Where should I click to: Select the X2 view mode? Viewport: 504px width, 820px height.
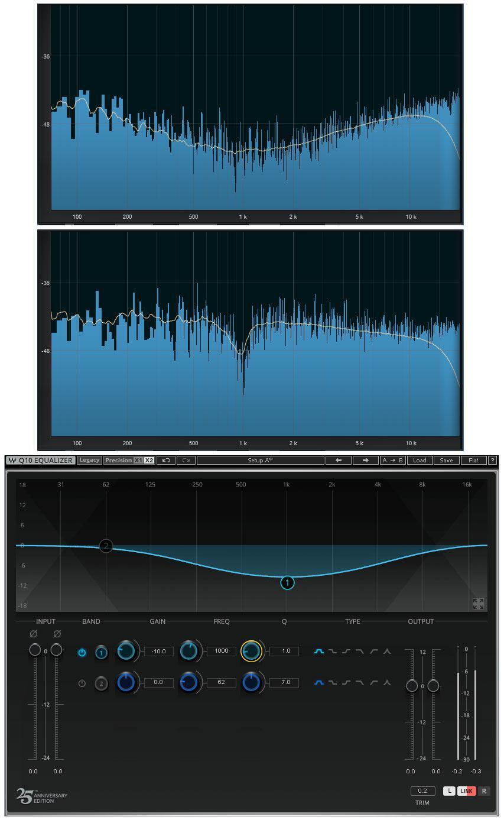[x=149, y=460]
